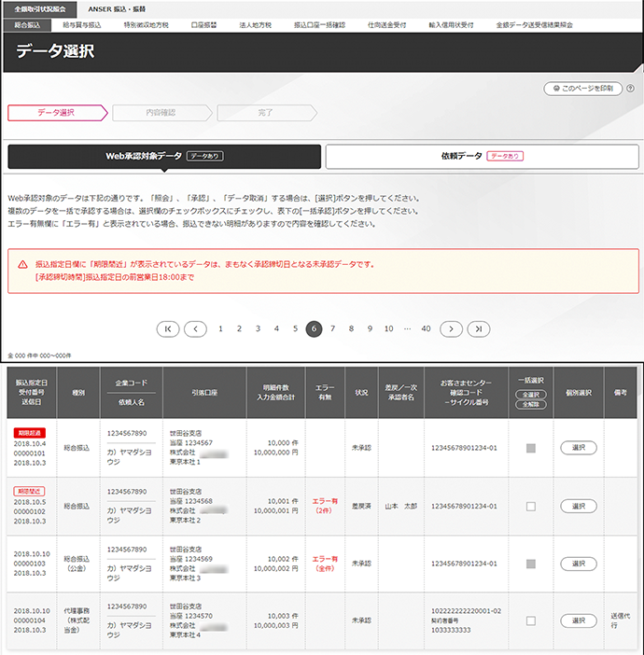Click the 期限超過 badge in first row
Viewport: 644px width, 655px height.
[x=26, y=433]
